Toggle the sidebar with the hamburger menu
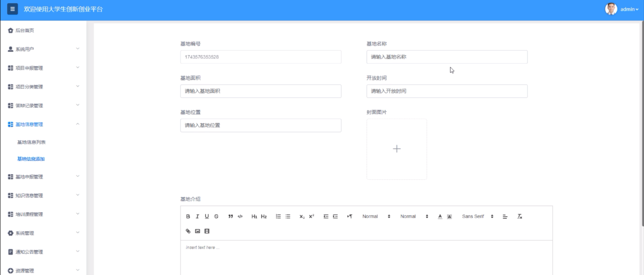The height and width of the screenshot is (275, 644). 13,9
